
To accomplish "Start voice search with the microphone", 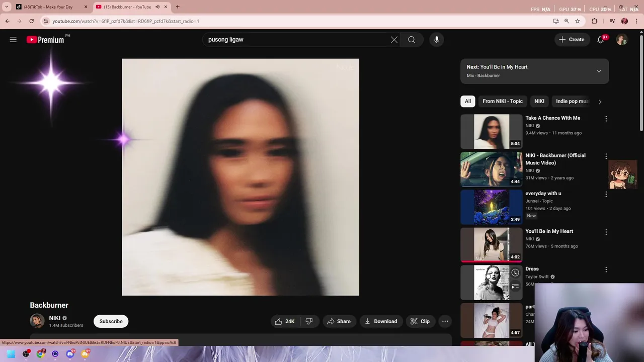I will point(437,40).
